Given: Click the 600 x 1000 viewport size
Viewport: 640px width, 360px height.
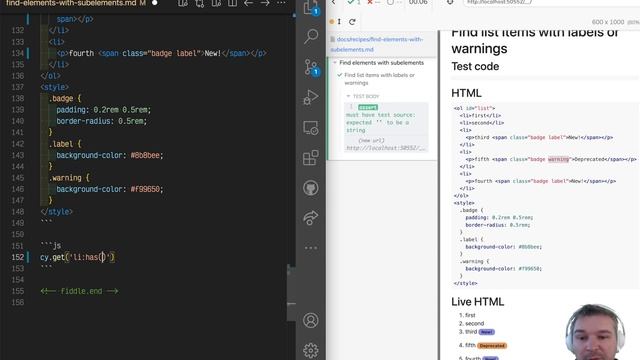Looking at the screenshot, I should [x=608, y=22].
